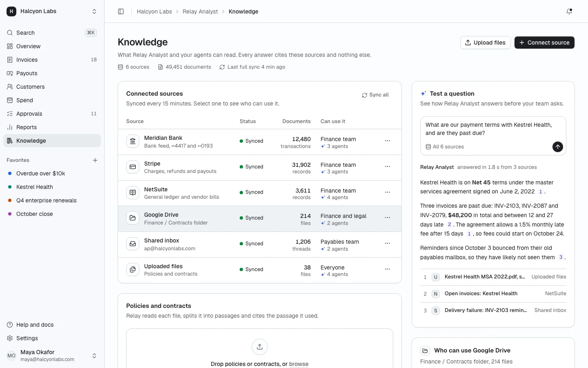Select the Stripe source name
Image resolution: width=588 pixels, height=368 pixels.
click(x=152, y=164)
